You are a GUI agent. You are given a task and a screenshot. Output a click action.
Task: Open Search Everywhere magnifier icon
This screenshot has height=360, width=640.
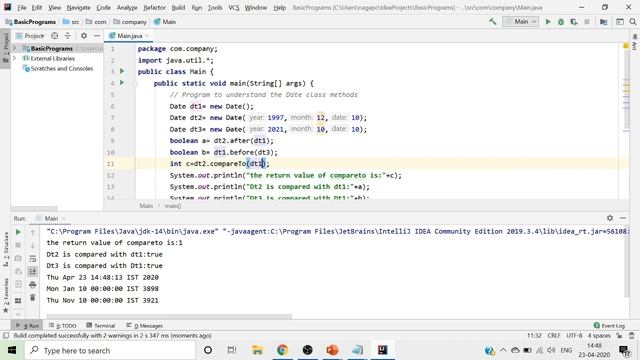coord(633,22)
